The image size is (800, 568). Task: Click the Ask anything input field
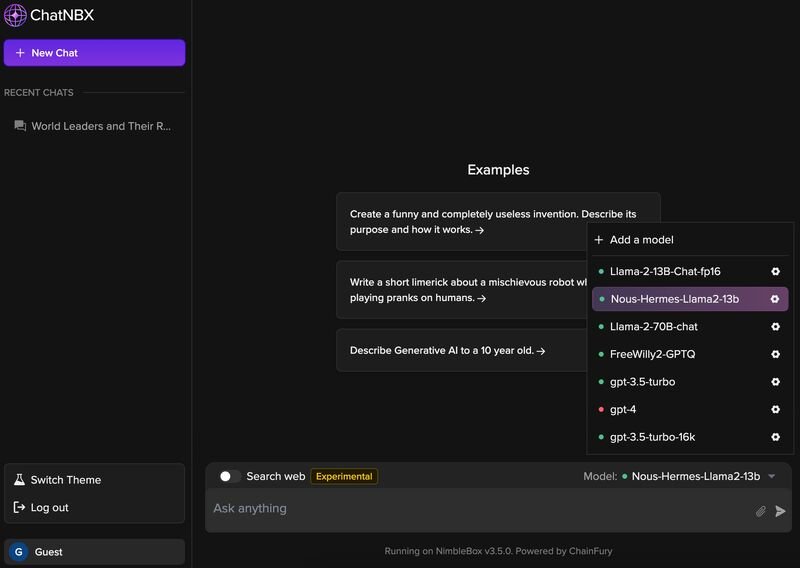point(480,509)
